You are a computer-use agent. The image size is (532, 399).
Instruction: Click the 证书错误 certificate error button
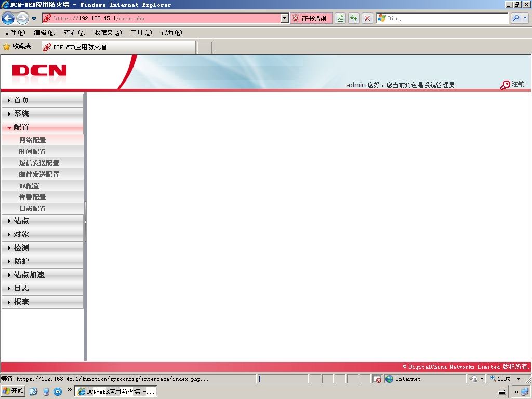pos(311,18)
